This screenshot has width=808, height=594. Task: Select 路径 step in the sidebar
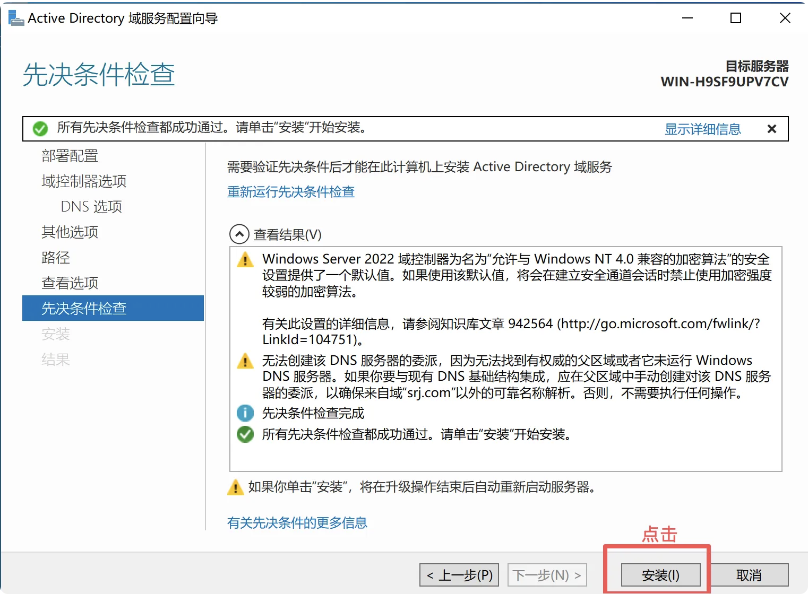[56, 257]
